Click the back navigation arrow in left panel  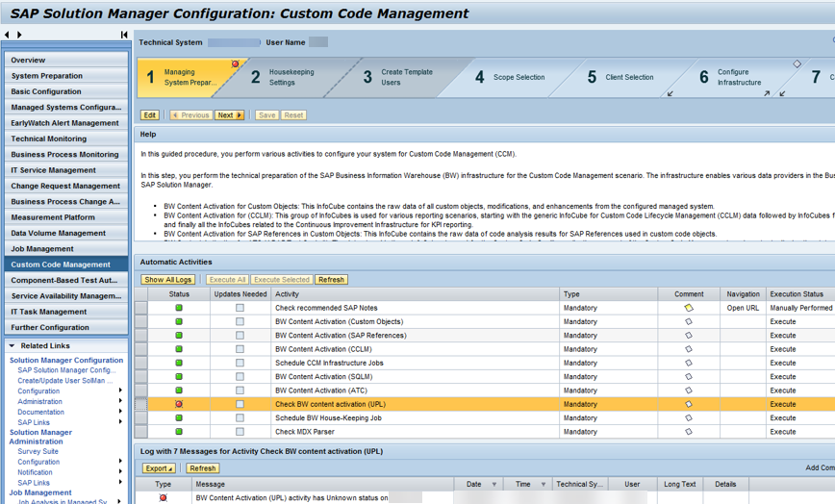click(7, 35)
